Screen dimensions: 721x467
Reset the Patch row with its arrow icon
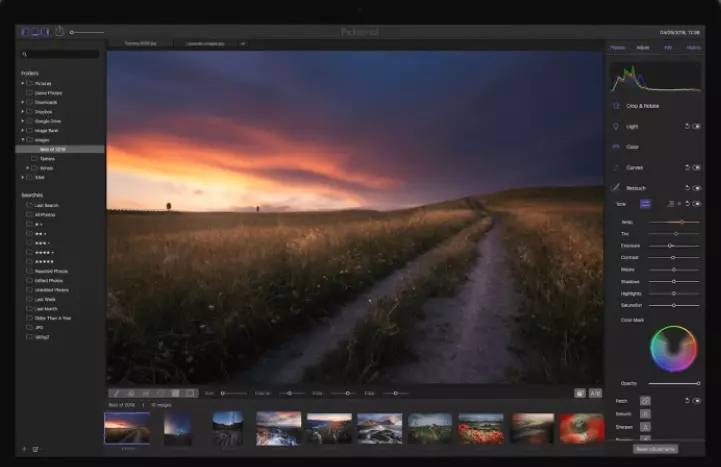click(687, 401)
